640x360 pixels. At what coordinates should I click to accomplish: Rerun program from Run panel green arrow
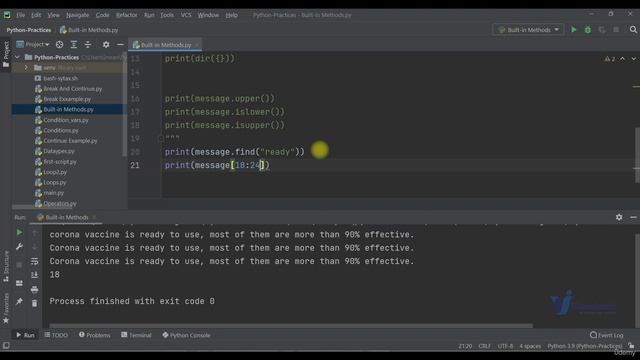pos(19,232)
